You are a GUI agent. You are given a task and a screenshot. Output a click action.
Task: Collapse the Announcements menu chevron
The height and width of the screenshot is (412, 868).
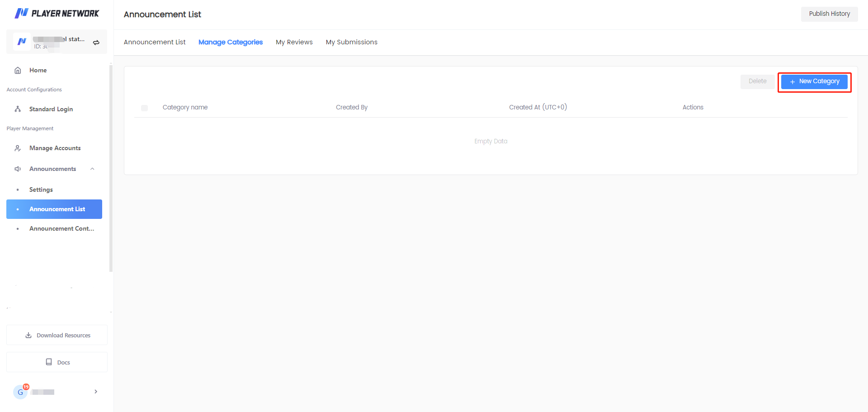point(92,169)
